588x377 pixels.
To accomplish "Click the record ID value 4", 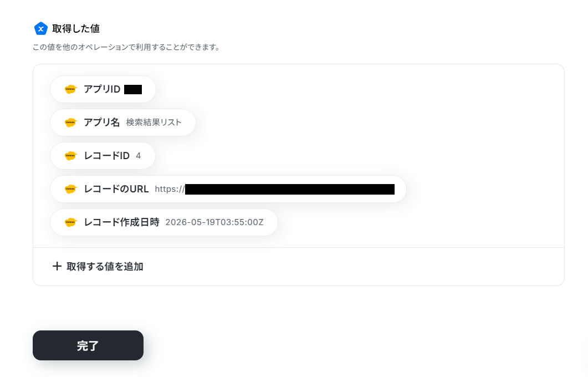I will pos(139,156).
